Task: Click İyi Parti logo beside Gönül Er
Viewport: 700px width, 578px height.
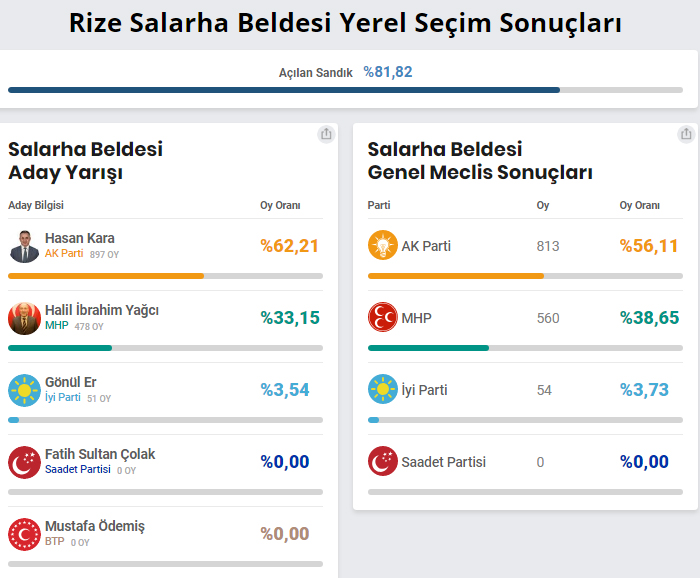Action: [24, 390]
